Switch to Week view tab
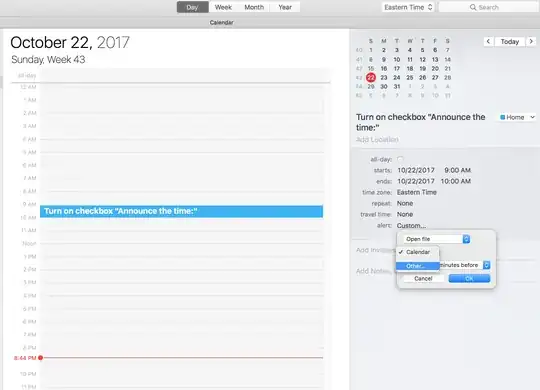 [223, 7]
